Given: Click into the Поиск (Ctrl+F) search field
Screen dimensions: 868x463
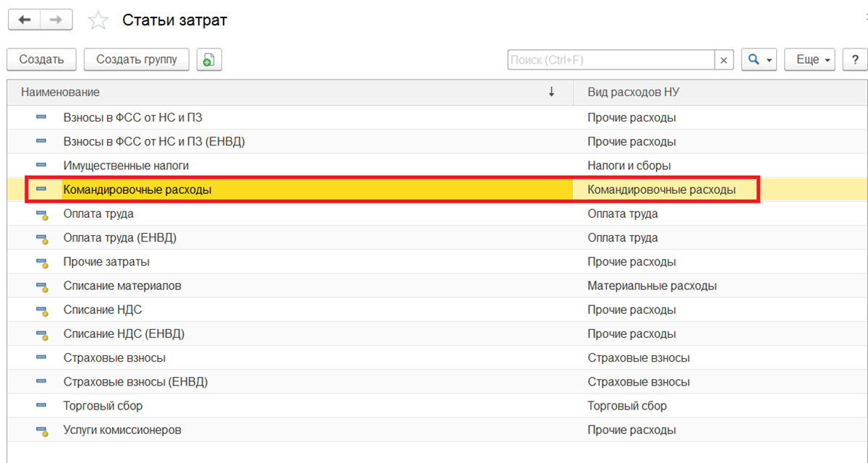Looking at the screenshot, I should tap(611, 60).
